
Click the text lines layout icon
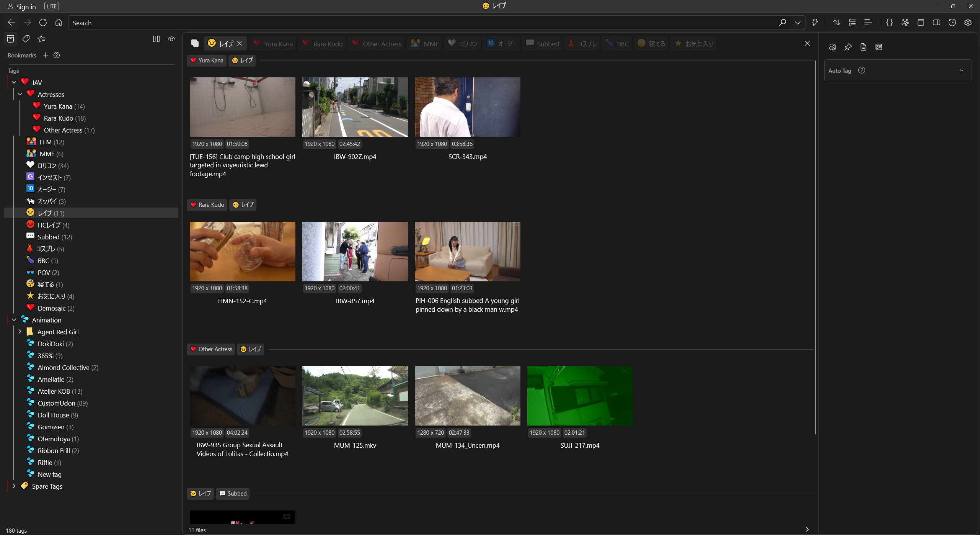pyautogui.click(x=868, y=23)
